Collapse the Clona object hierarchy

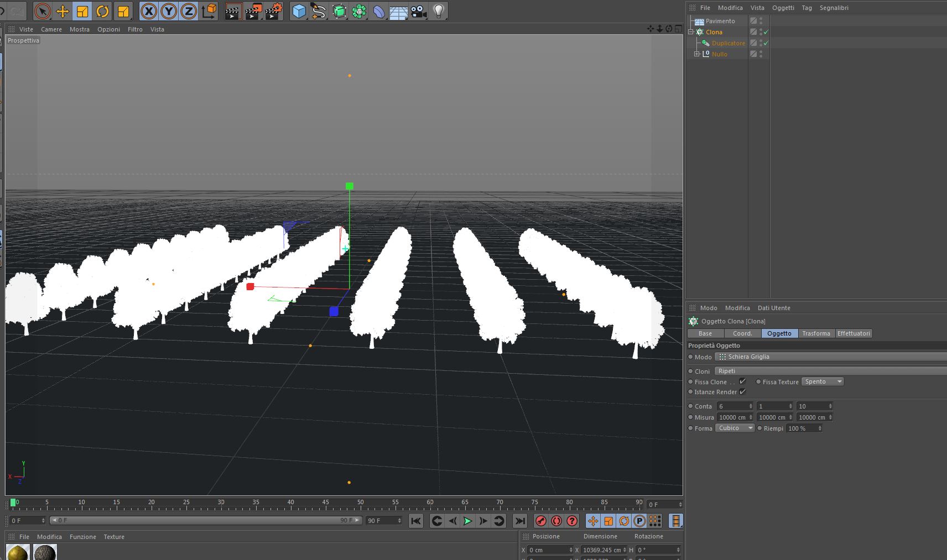pyautogui.click(x=691, y=32)
